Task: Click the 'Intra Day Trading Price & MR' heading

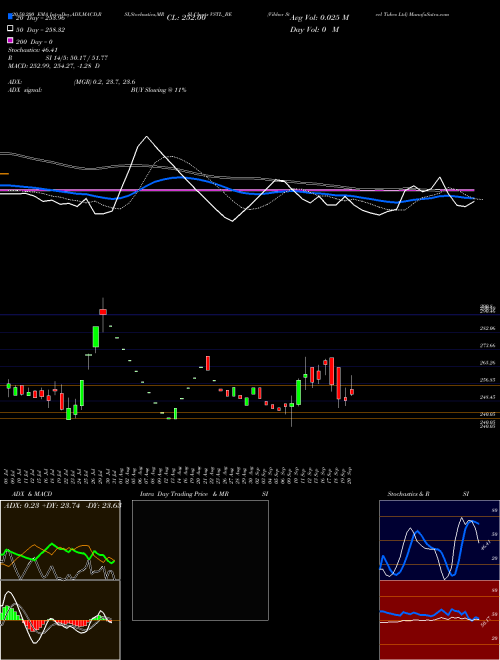Action: coord(184,494)
